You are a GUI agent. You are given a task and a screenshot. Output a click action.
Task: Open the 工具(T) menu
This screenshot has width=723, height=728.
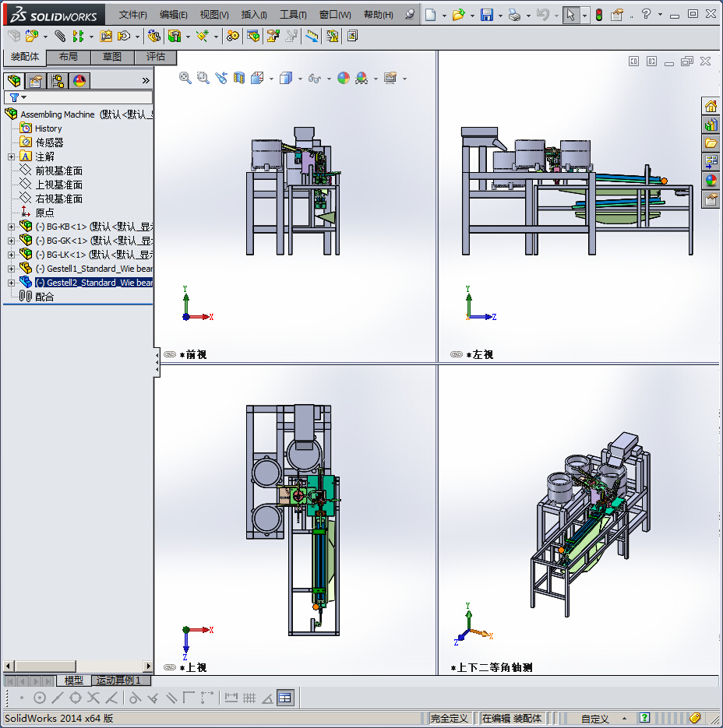[x=293, y=15]
